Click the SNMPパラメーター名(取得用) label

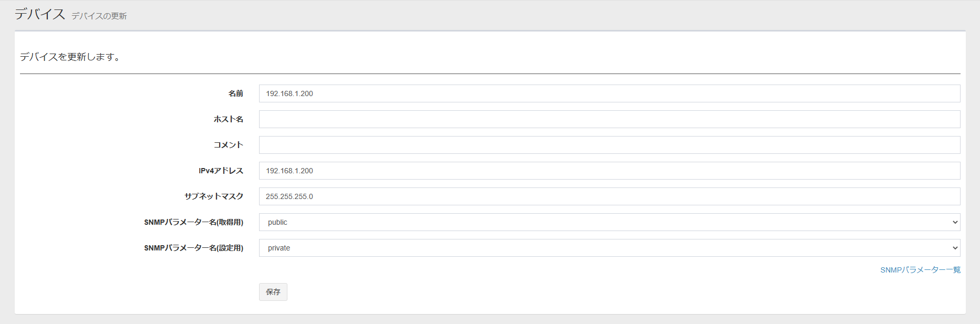[193, 222]
